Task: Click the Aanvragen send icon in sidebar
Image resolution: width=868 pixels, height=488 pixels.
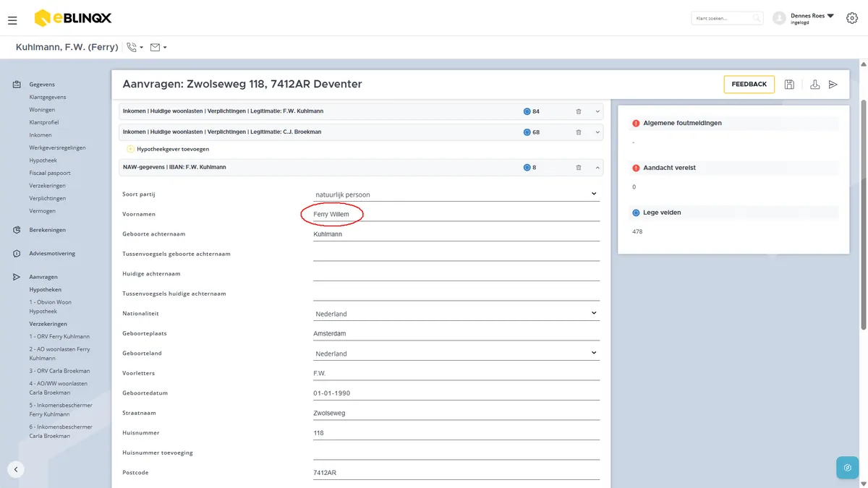Action: (x=16, y=277)
